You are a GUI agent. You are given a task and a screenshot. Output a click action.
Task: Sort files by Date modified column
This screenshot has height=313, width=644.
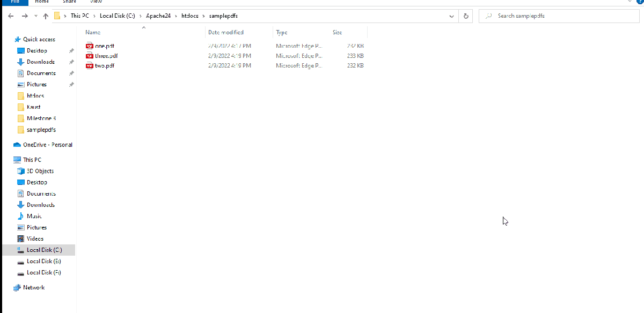(225, 33)
